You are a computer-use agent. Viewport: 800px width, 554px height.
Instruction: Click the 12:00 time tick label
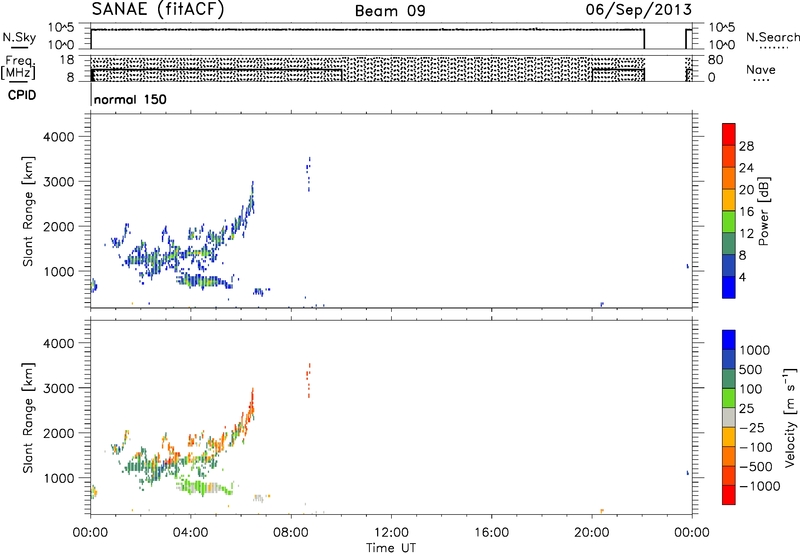391,533
